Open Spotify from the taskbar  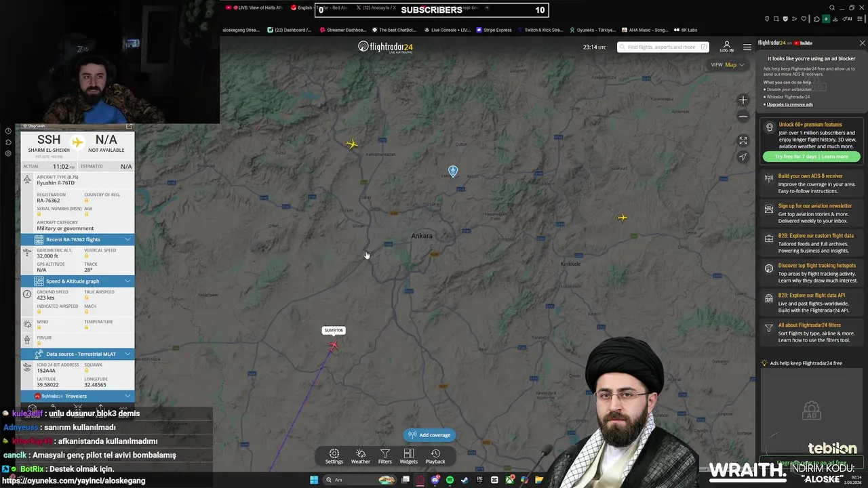(450, 480)
